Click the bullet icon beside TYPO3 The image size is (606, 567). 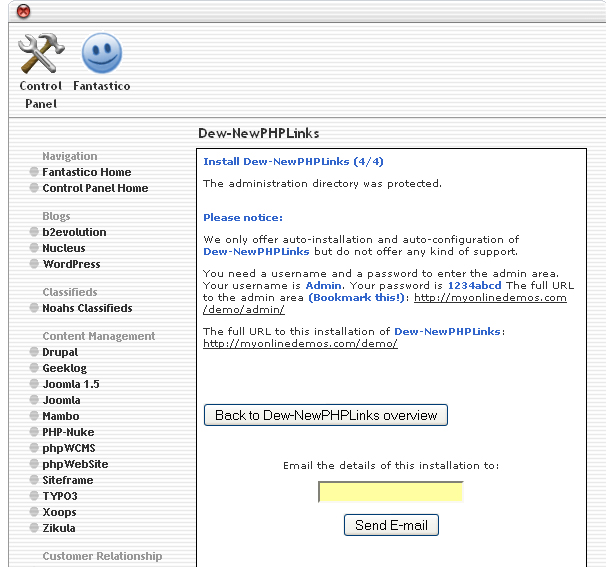click(34, 495)
